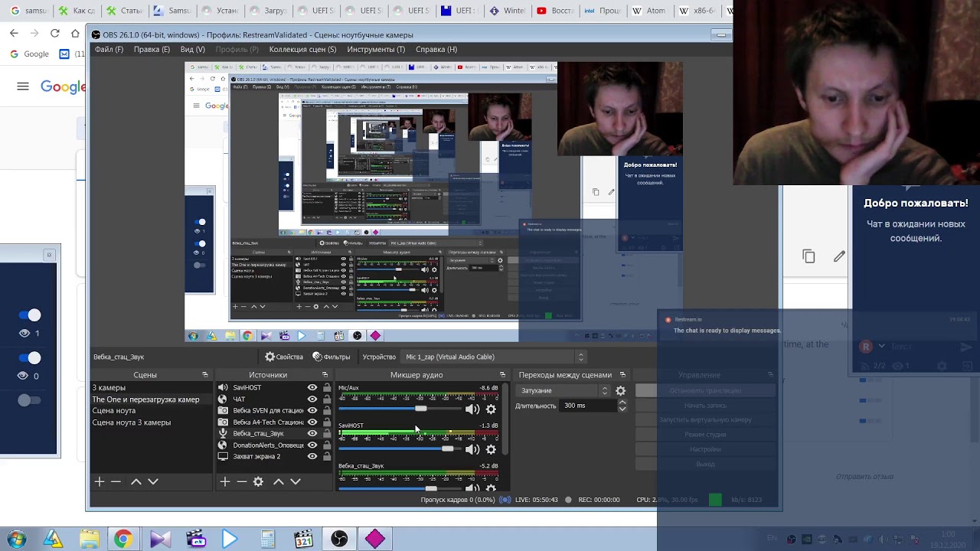980x551 pixels.
Task: Hide the SaviHOST source
Action: pos(312,388)
